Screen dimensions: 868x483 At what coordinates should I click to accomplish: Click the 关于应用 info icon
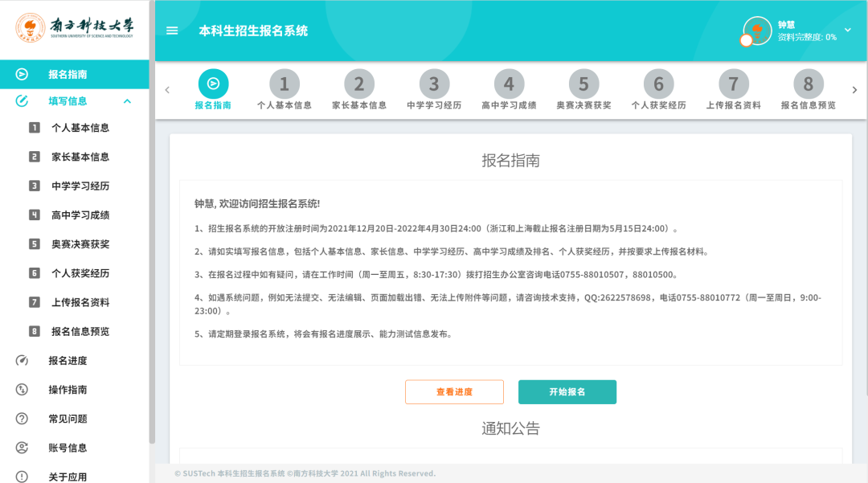coord(22,477)
